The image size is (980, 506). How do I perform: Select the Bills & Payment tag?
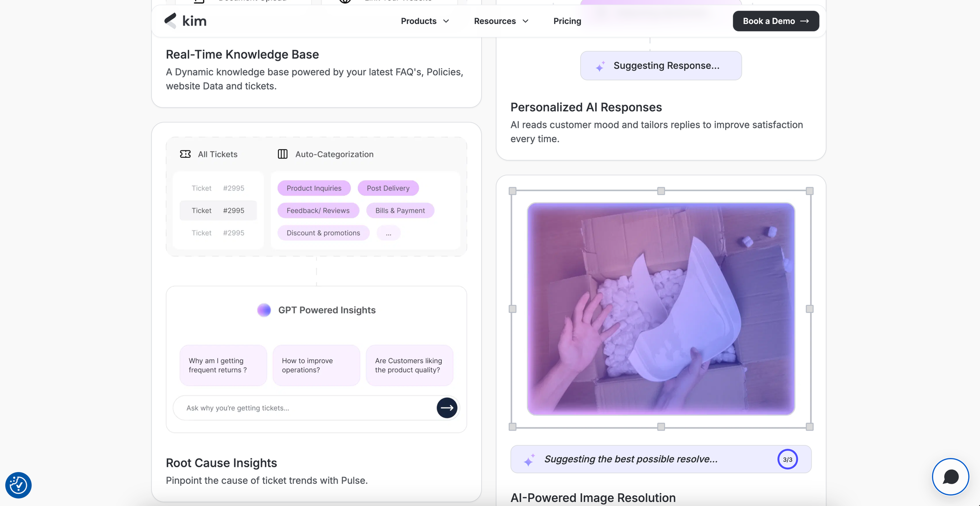click(x=400, y=211)
